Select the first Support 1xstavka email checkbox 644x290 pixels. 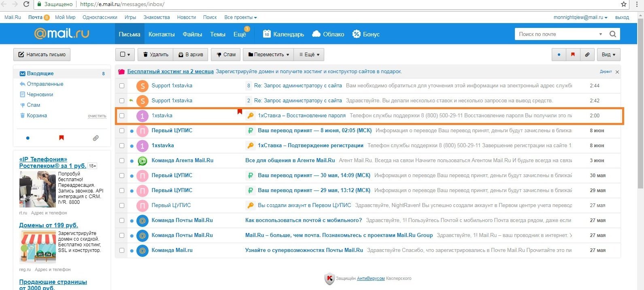pos(122,86)
